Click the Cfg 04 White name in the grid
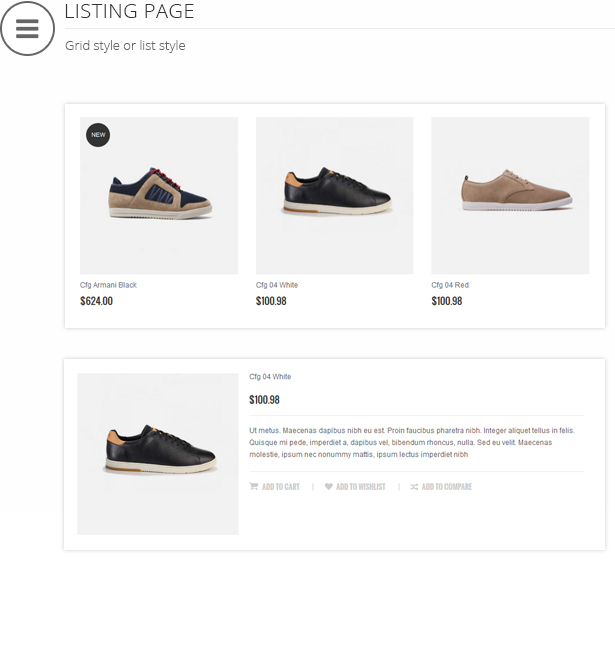615x652 pixels. tap(277, 285)
